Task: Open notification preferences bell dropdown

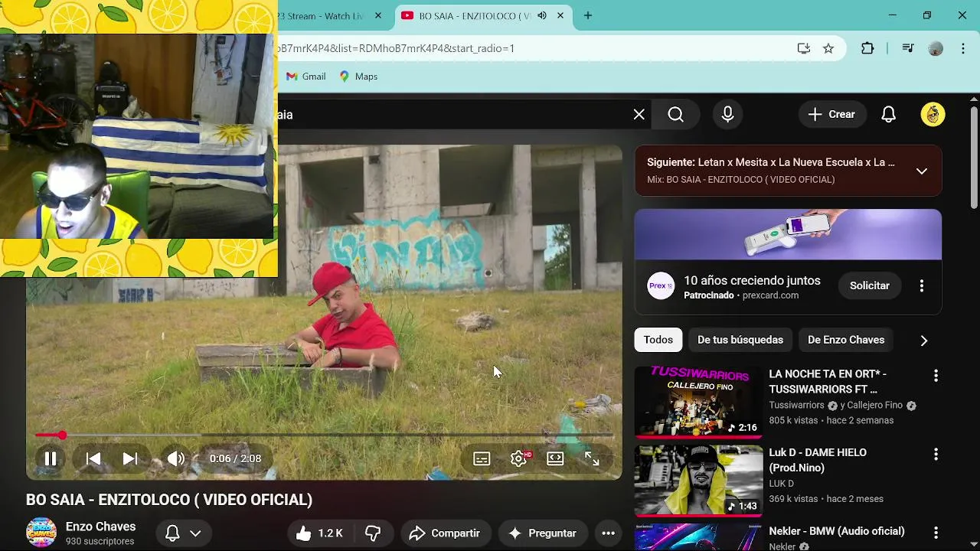Action: [184, 533]
